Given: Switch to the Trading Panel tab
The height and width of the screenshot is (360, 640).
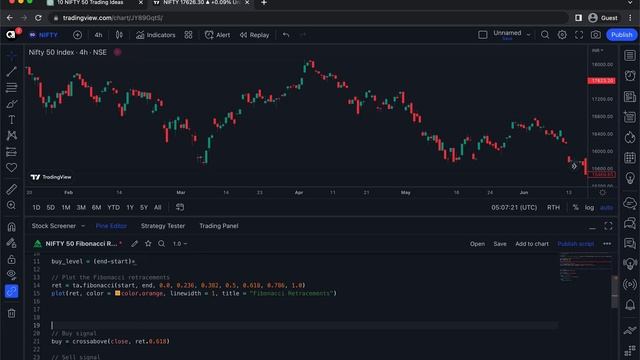Looking at the screenshot, I should pos(219,226).
